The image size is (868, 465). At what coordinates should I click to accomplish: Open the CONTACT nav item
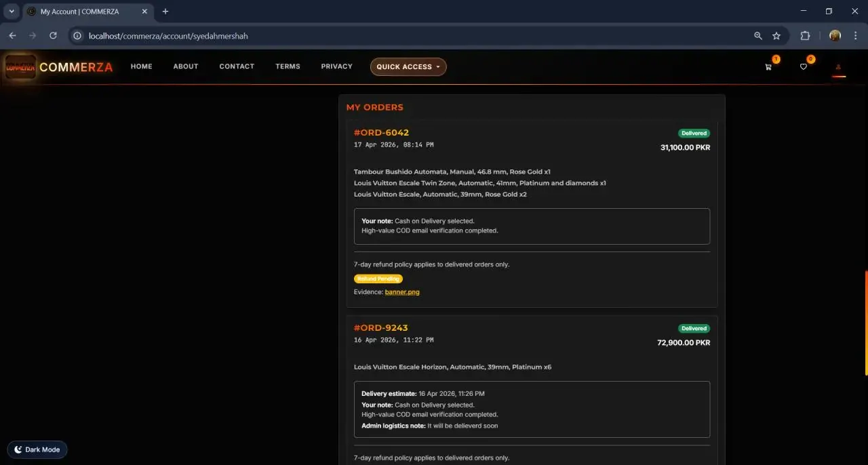click(x=237, y=66)
